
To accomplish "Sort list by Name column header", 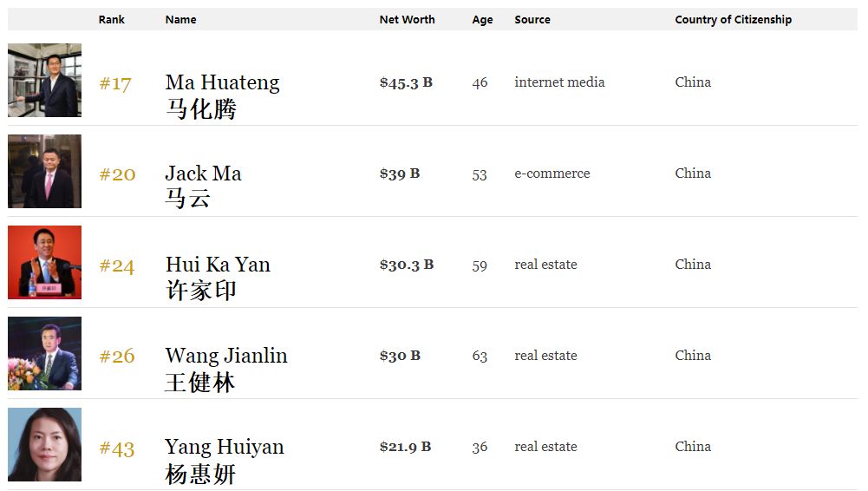I will [x=180, y=19].
